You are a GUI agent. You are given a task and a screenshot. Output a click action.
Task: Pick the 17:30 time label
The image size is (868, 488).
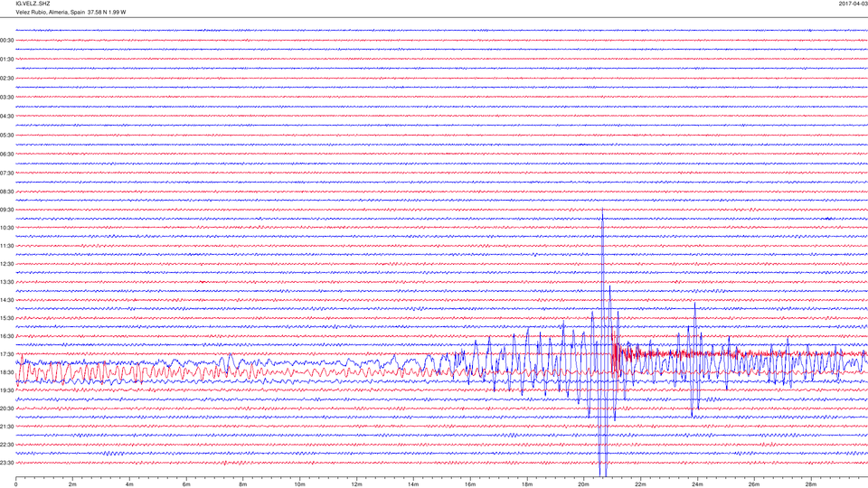point(6,354)
